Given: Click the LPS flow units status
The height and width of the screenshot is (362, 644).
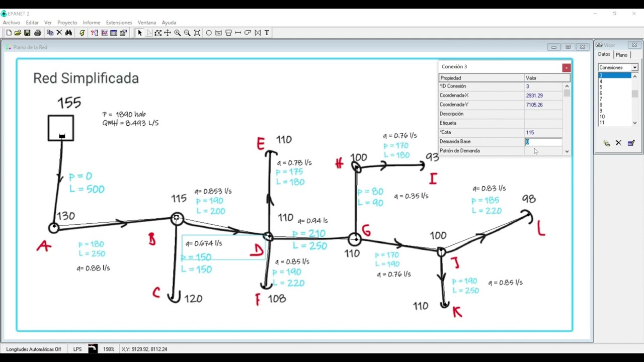Looking at the screenshot, I should click(77, 349).
